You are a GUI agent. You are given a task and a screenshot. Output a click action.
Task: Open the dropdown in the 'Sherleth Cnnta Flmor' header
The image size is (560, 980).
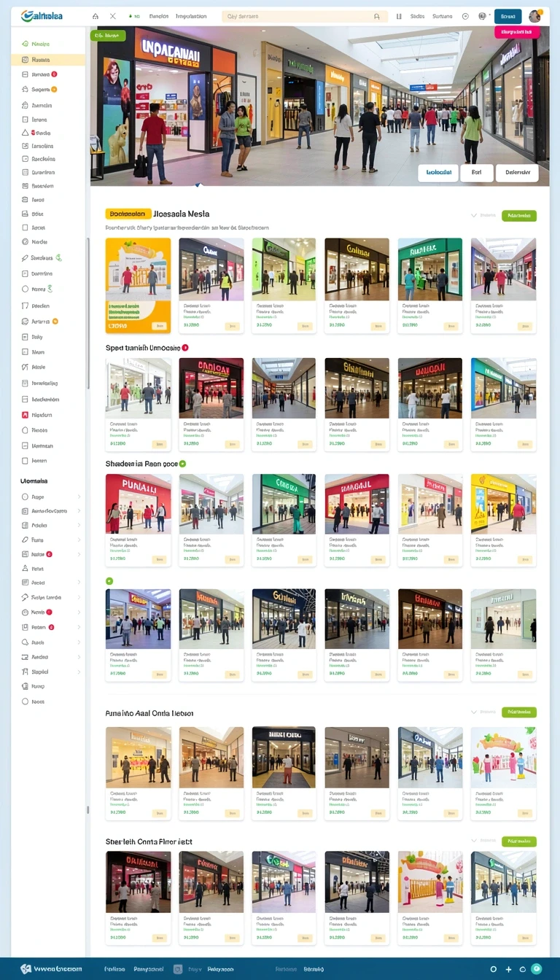tap(483, 841)
